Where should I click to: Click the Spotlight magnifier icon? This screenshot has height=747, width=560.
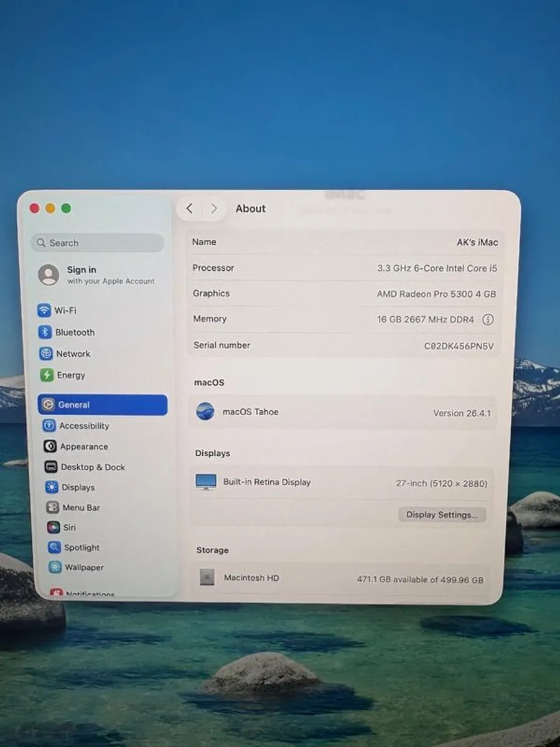[54, 547]
